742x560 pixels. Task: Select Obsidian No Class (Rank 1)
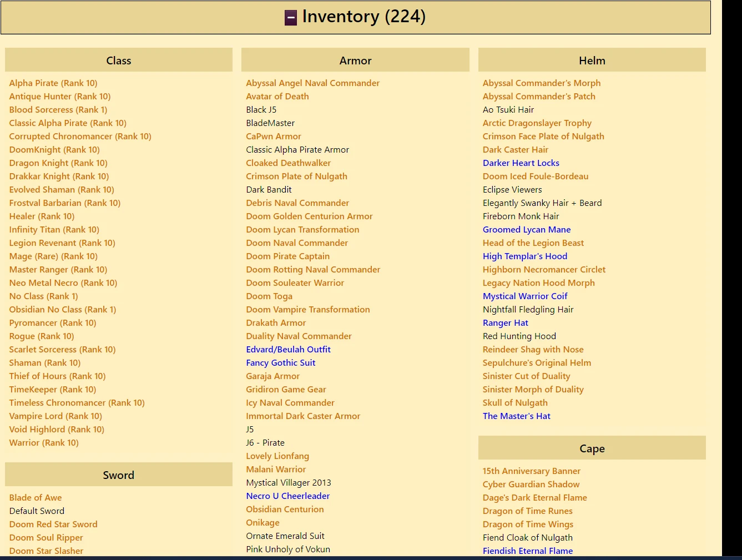pyautogui.click(x=63, y=310)
